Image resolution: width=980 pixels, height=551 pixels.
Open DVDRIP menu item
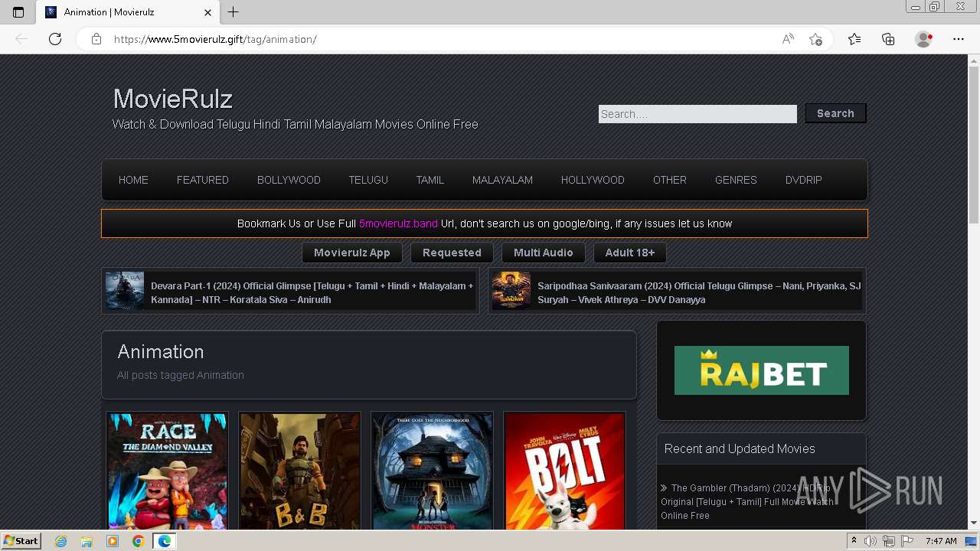click(804, 180)
